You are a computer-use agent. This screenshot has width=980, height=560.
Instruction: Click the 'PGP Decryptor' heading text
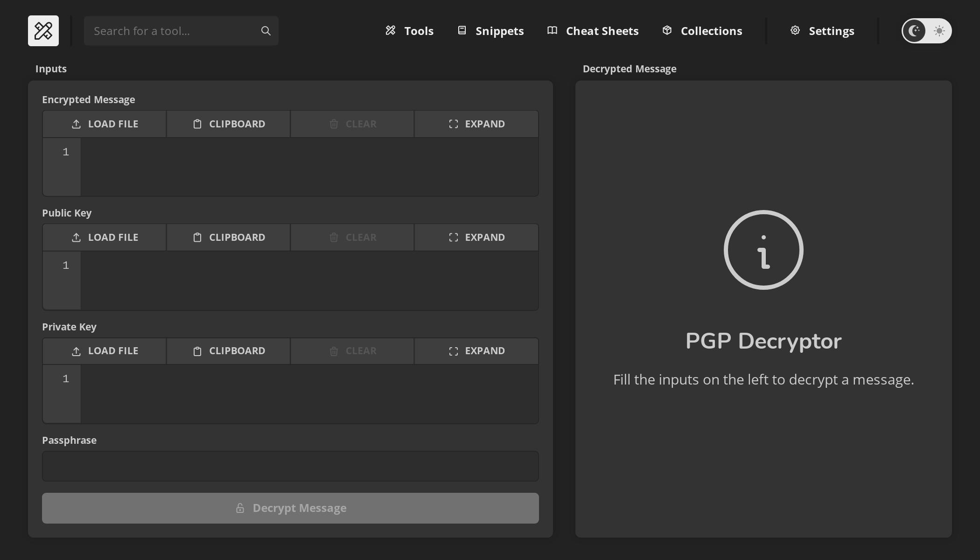click(763, 341)
